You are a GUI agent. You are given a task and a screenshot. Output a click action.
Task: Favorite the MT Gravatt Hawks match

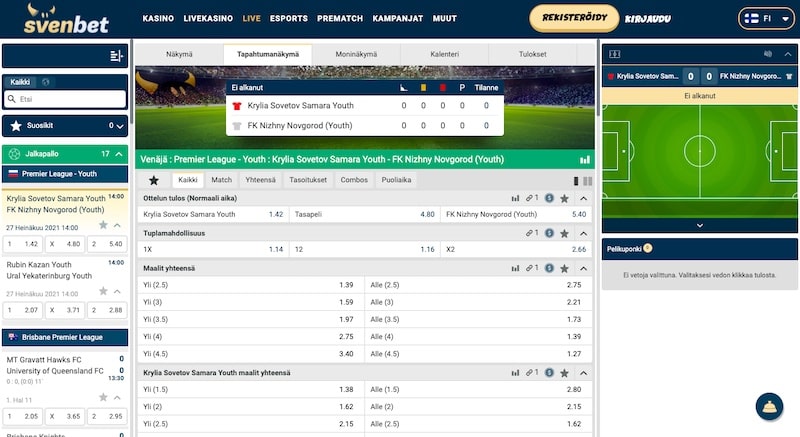point(103,397)
